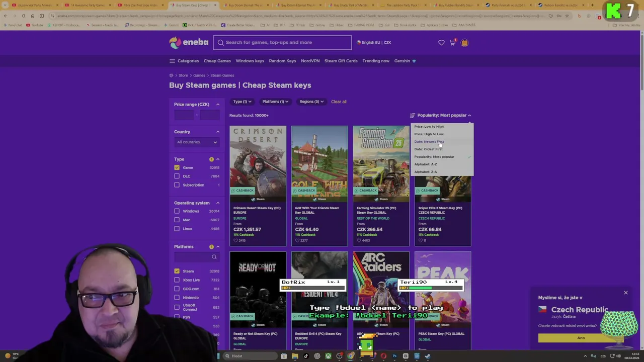Collapse the Country filter section
Screen dimensions: 644x362
point(218,132)
